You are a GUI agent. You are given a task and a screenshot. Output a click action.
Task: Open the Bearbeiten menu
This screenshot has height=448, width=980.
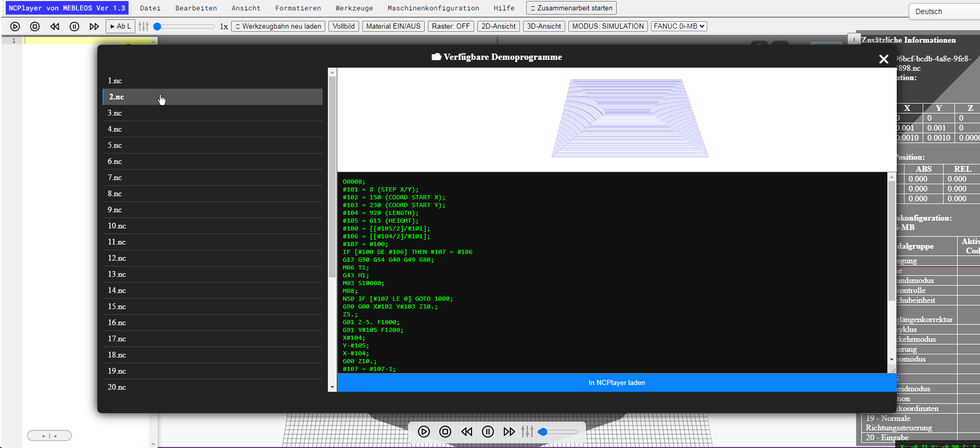(196, 8)
